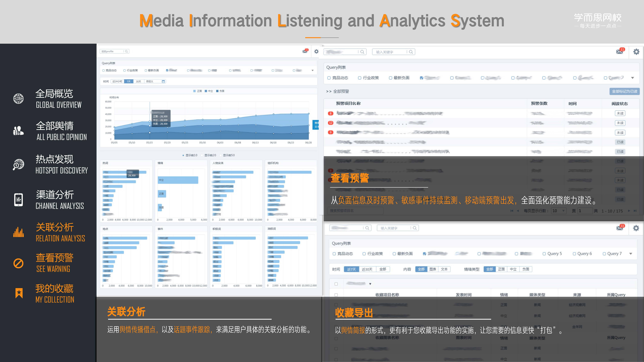This screenshot has height=362, width=644.
Task: Switch time filter to 近30天 in collection panel
Action: point(367,269)
